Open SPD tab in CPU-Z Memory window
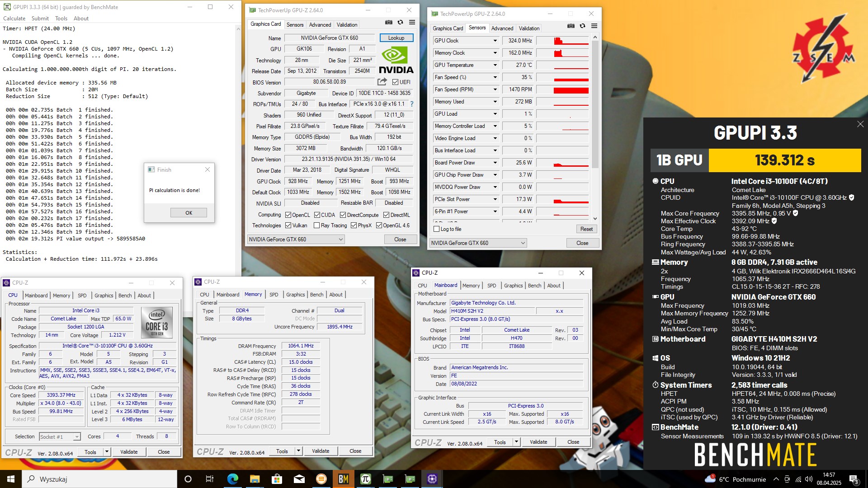This screenshot has width=868, height=488. point(274,295)
